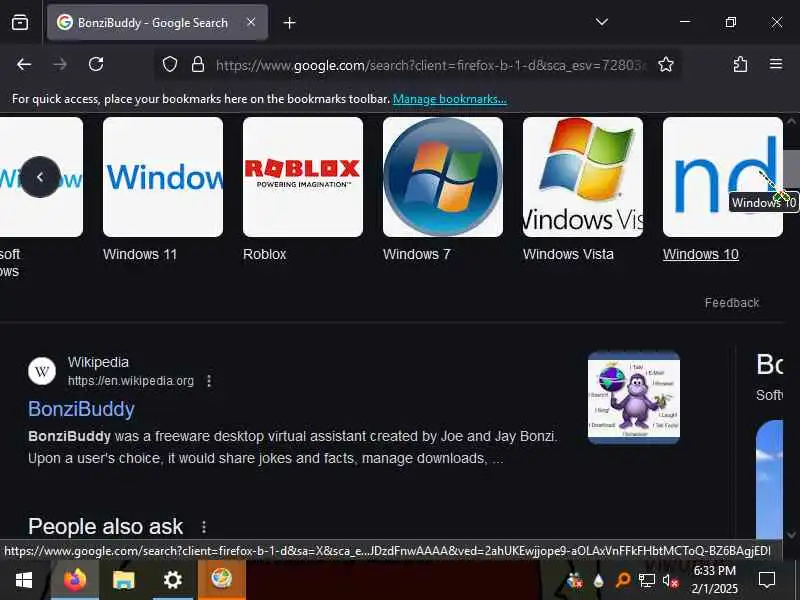This screenshot has width=800, height=600.
Task: Click the Firefox taskbar icon
Action: [x=74, y=580]
